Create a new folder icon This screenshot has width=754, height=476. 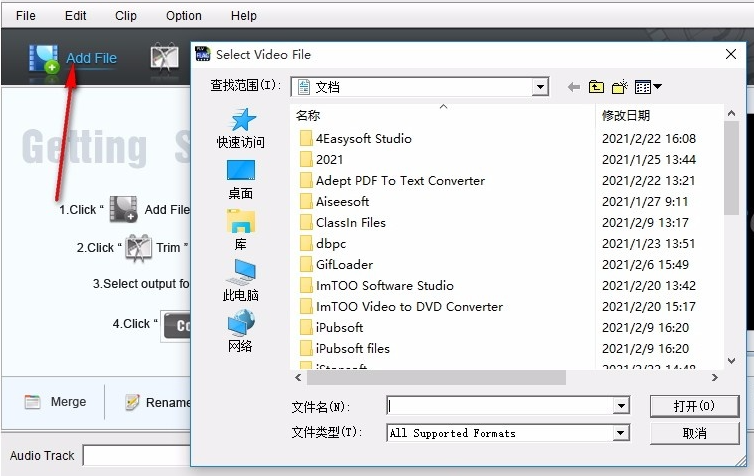(620, 87)
